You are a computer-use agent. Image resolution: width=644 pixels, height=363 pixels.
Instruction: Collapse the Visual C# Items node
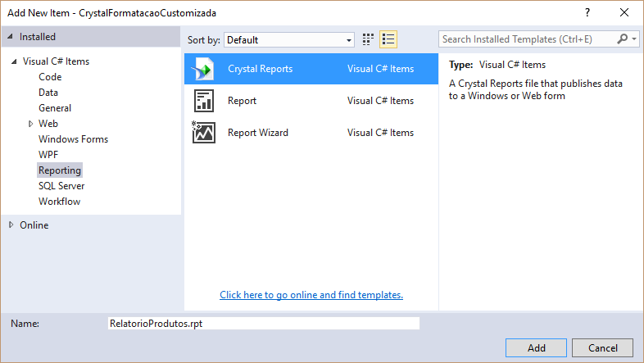click(14, 61)
